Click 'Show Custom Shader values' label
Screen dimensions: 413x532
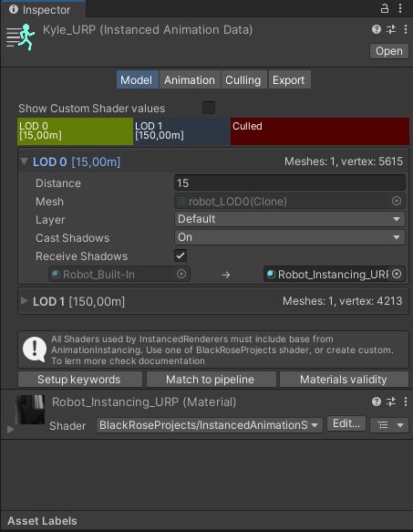91,109
